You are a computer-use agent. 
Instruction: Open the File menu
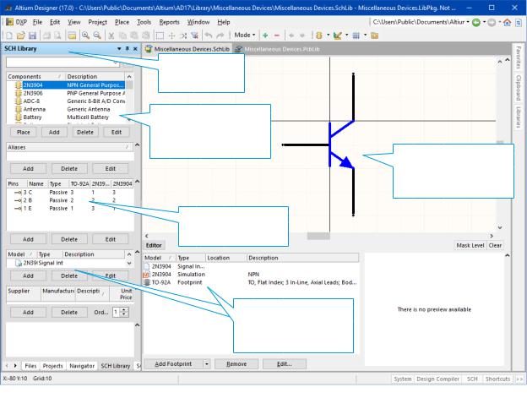tap(37, 22)
